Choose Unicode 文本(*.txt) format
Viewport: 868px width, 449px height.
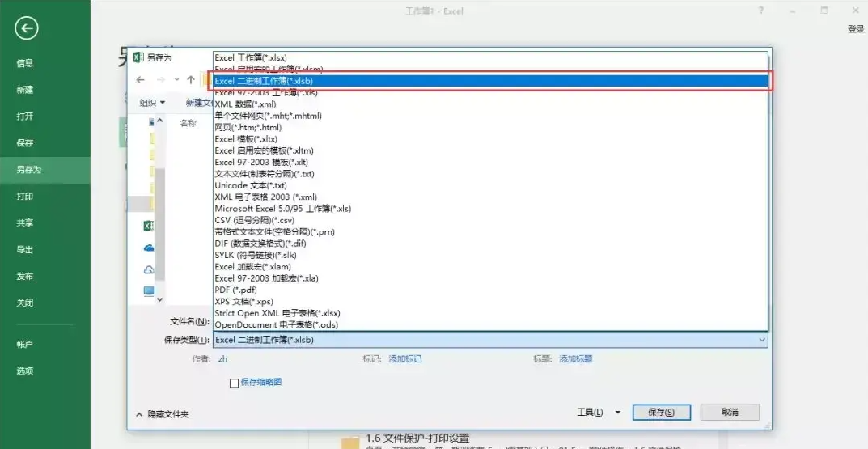(490, 185)
